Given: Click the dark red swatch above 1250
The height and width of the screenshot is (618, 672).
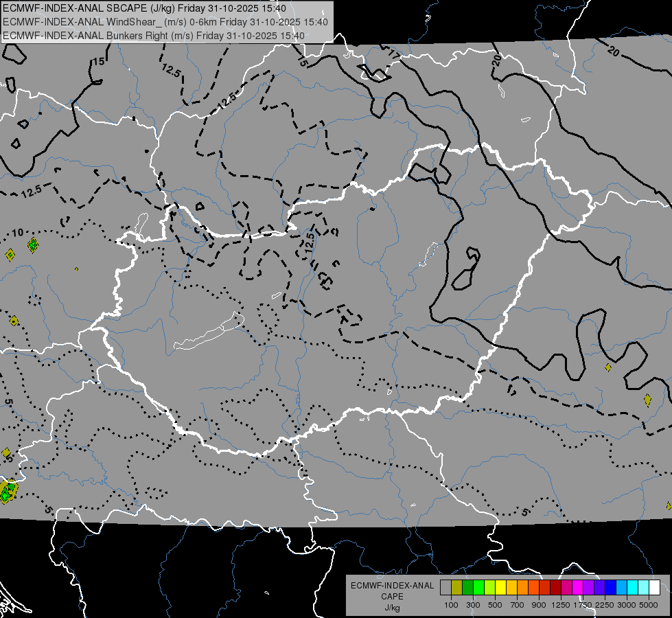Looking at the screenshot, I should pyautogui.click(x=555, y=588).
